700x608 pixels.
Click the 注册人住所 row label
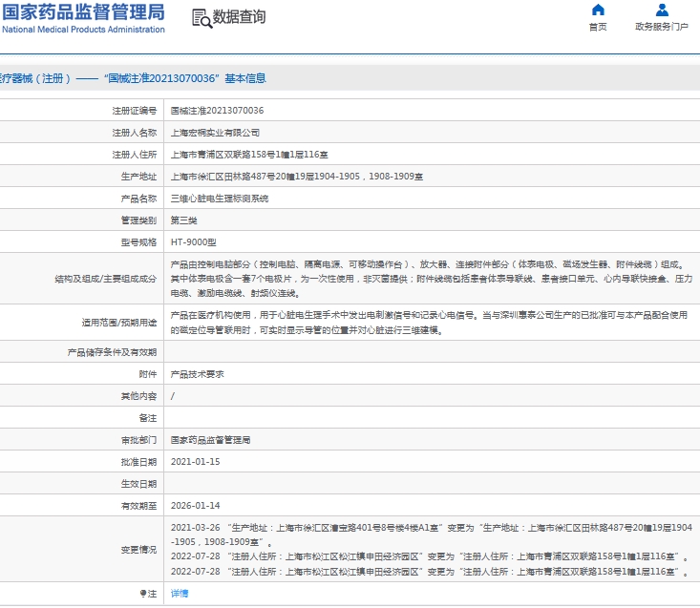[x=135, y=155]
